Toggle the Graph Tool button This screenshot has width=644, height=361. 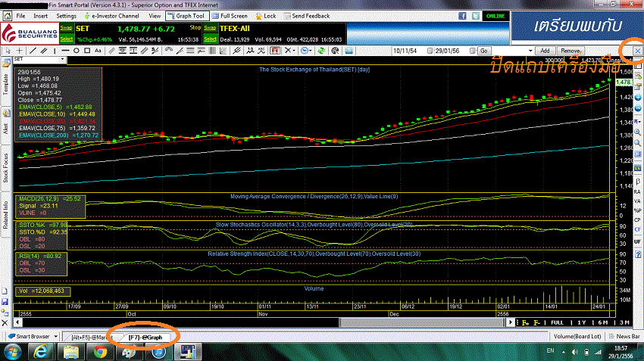pyautogui.click(x=186, y=16)
